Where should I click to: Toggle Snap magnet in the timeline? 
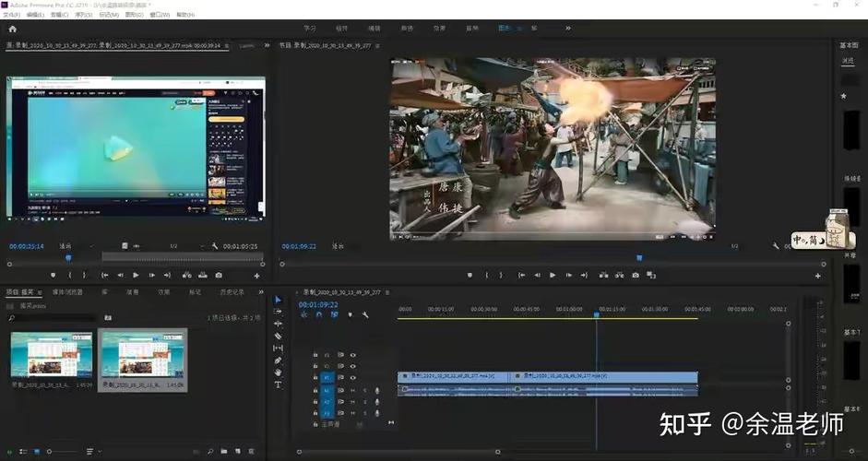319,314
